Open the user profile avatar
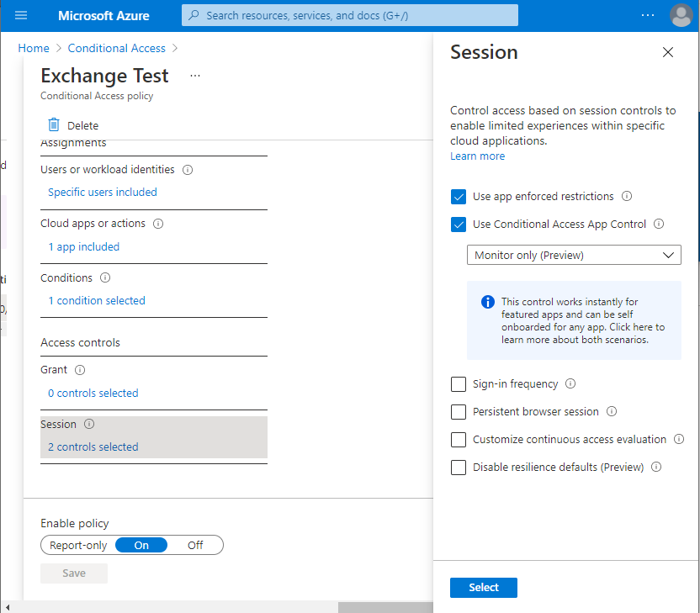 [x=681, y=14]
